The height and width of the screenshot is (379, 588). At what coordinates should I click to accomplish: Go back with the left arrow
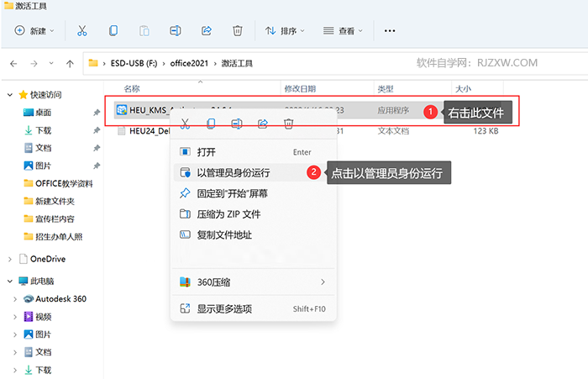tap(13, 63)
